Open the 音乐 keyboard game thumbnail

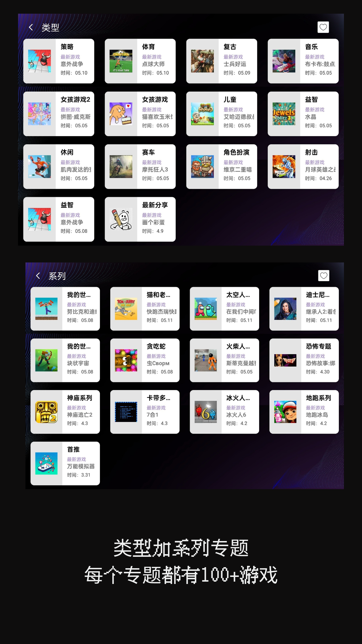(284, 61)
